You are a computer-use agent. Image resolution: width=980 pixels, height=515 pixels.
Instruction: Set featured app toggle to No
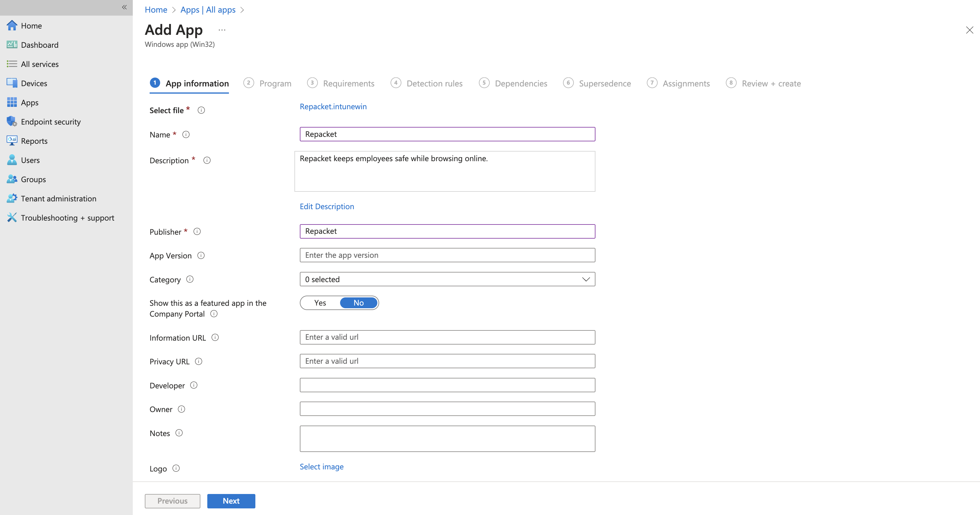pyautogui.click(x=358, y=303)
